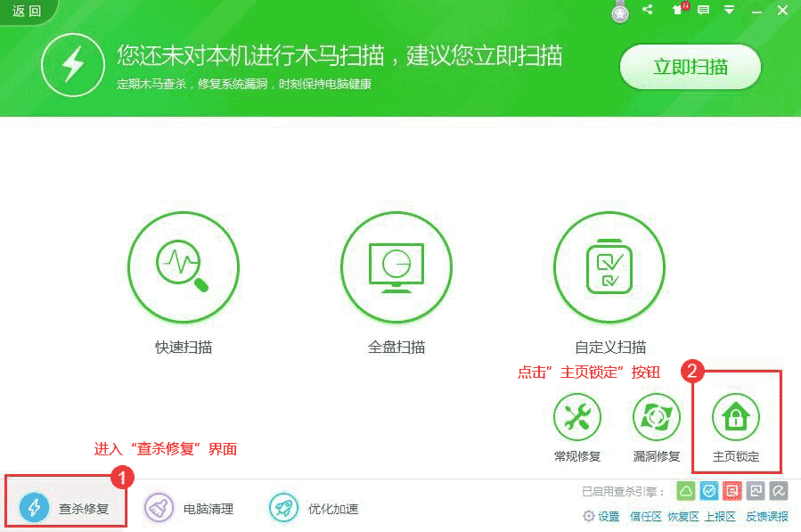Toggle the blue checkmark scan engine
Screen dimensions: 801x532
(x=709, y=491)
